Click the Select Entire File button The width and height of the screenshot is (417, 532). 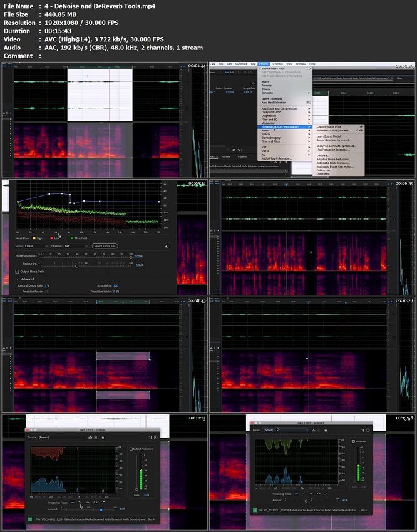coord(105,246)
